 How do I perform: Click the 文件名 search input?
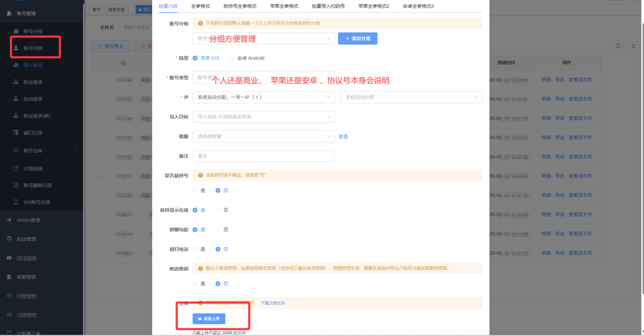(x=135, y=27)
